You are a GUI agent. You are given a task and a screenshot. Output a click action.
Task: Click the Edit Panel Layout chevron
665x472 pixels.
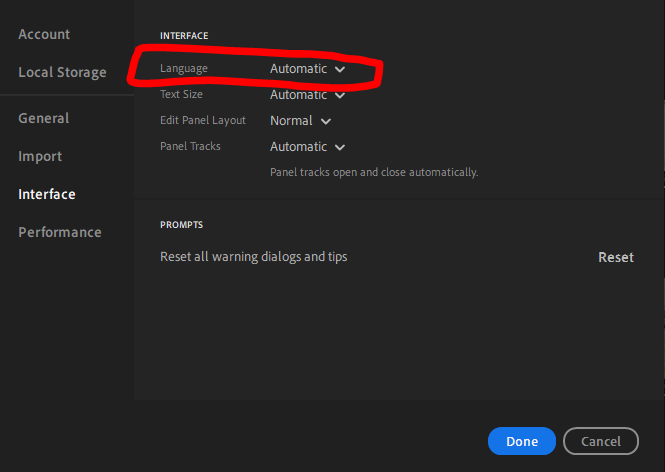click(326, 121)
